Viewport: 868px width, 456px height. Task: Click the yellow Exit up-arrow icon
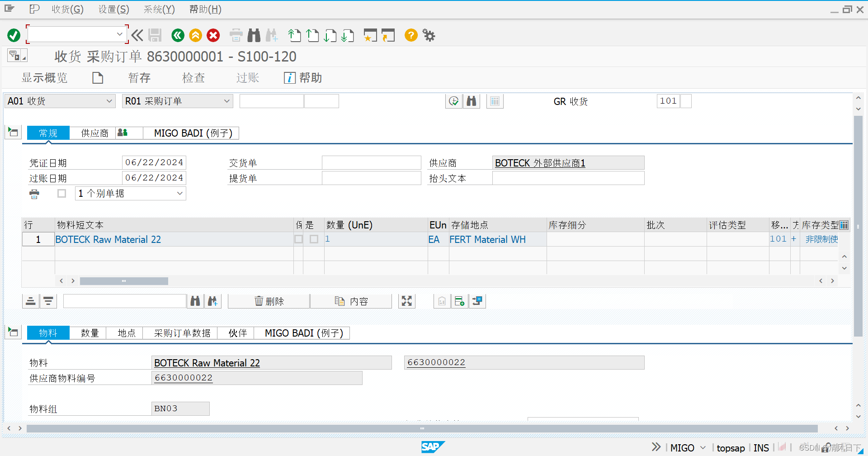tap(196, 35)
